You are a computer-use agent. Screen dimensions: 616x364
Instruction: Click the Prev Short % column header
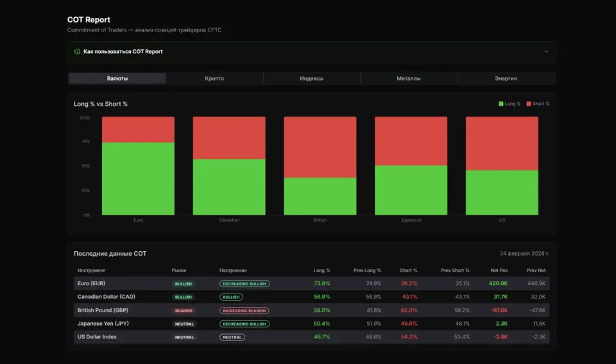point(455,270)
